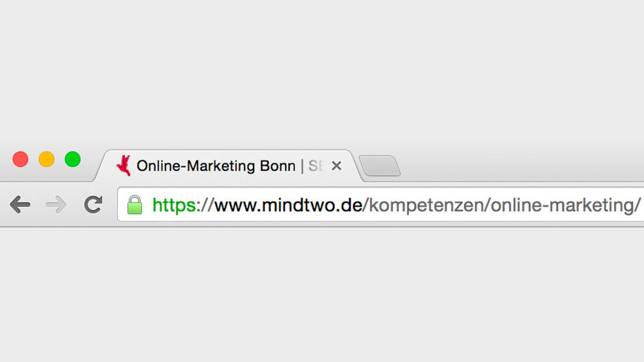The image size is (644, 362).
Task: Focus the mindtwo.de address bar
Action: click(381, 204)
